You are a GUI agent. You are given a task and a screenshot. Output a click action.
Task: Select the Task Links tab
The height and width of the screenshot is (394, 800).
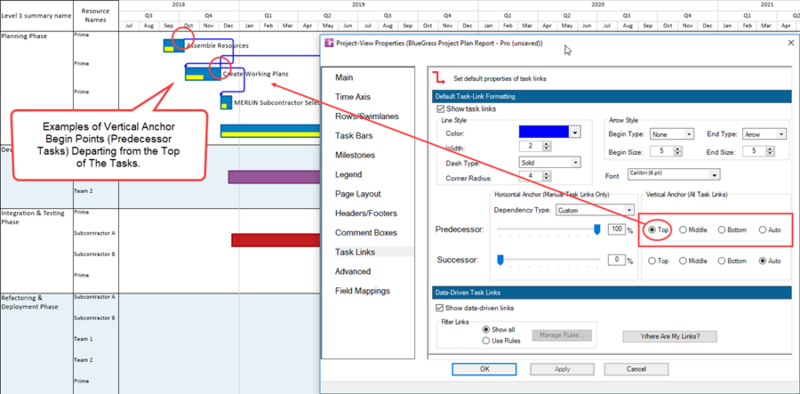pyautogui.click(x=355, y=252)
